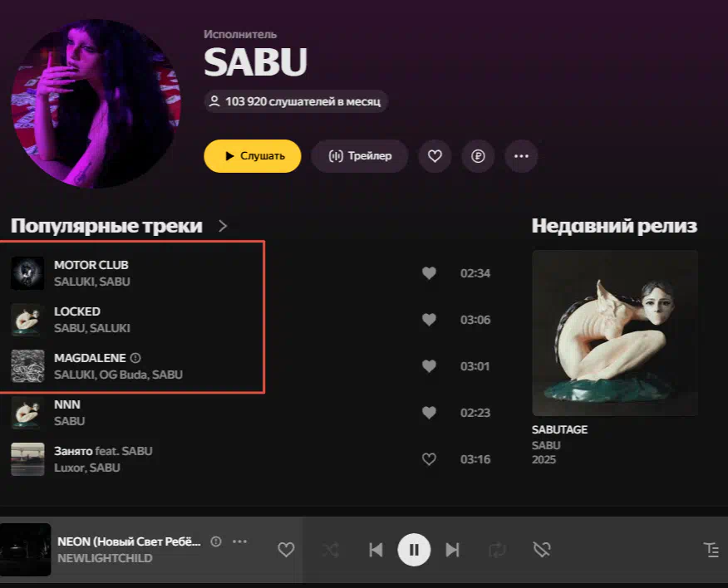728x588 pixels.
Task: Skip to the next track
Action: click(452, 550)
